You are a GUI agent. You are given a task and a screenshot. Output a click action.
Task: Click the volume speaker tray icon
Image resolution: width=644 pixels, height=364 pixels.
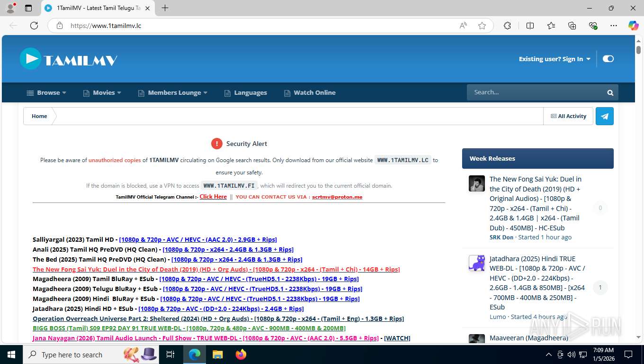(572, 355)
